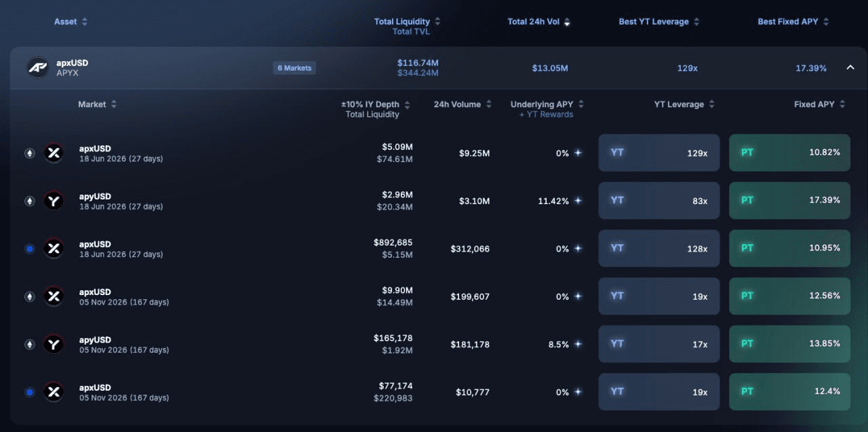Viewport: 868px width, 432px height.
Task: Sort by Best Fixed APY header
Action: 793,22
